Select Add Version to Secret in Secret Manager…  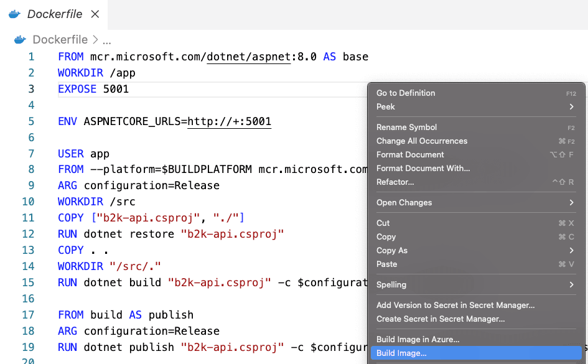pos(476,305)
